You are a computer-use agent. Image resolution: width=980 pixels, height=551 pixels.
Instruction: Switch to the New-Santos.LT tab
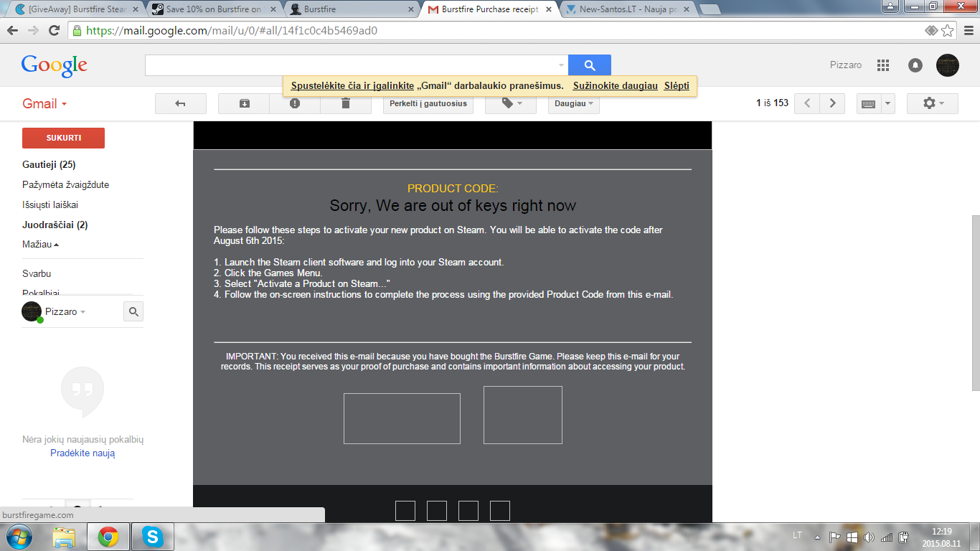pyautogui.click(x=628, y=10)
